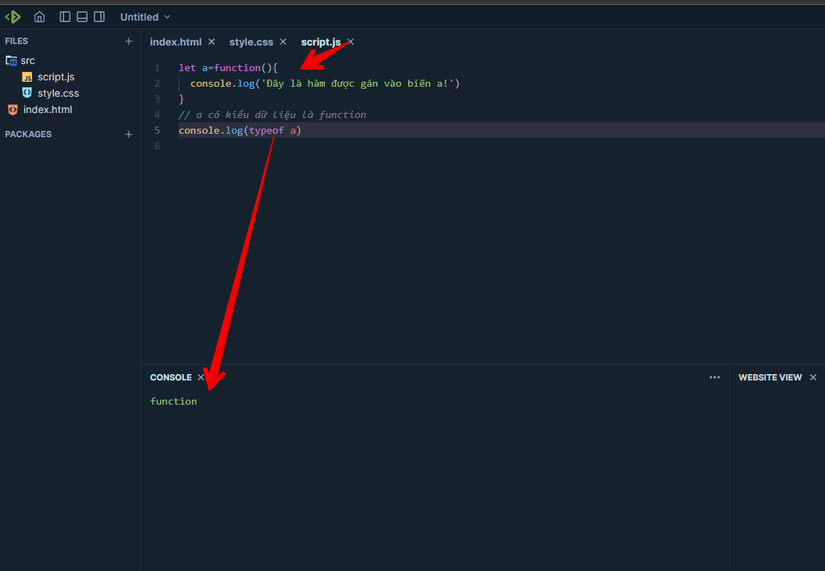This screenshot has width=825, height=571.
Task: Click the index.html file icon
Action: coord(13,109)
